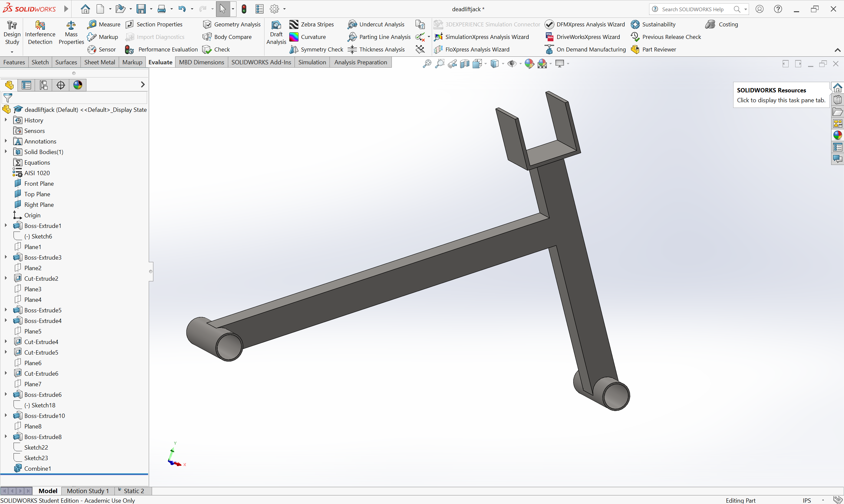Open DFMXpress Analysis Wizard
The image size is (844, 504).
click(x=585, y=24)
